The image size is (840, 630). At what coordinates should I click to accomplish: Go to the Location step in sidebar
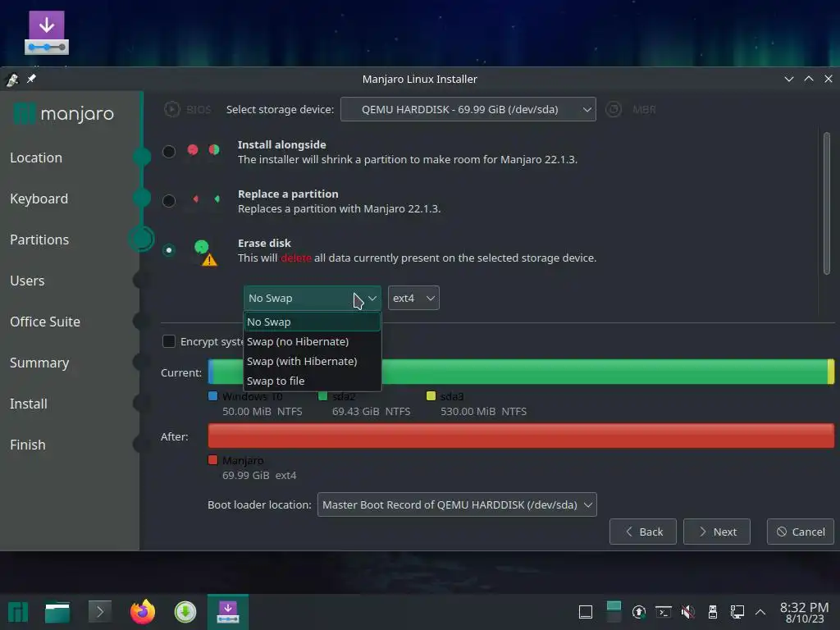pyautogui.click(x=36, y=157)
